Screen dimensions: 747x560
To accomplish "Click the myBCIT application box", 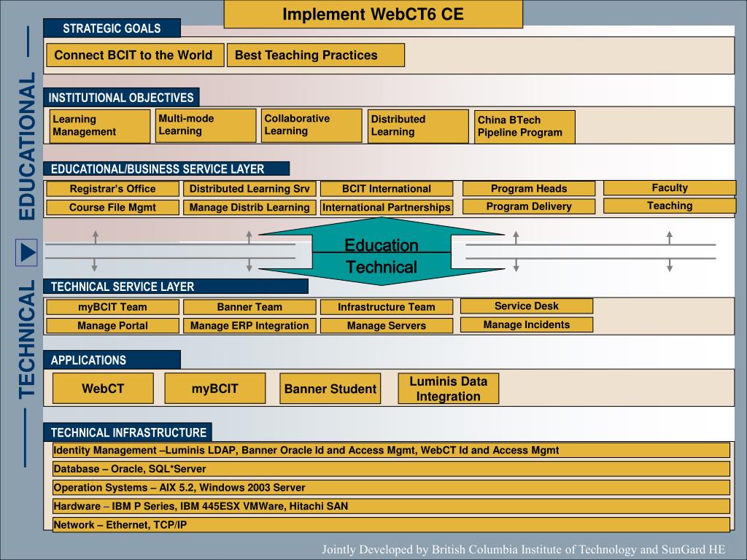I will click(x=215, y=389).
